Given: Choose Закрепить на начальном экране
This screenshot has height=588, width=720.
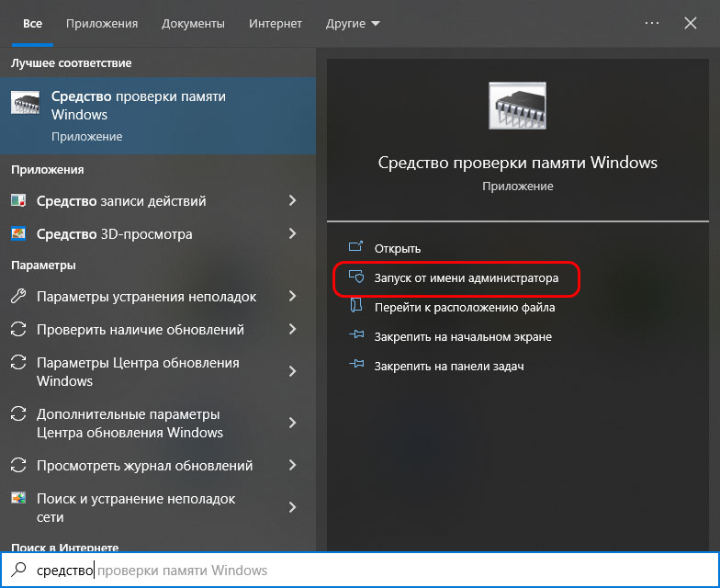Looking at the screenshot, I should pos(463,336).
